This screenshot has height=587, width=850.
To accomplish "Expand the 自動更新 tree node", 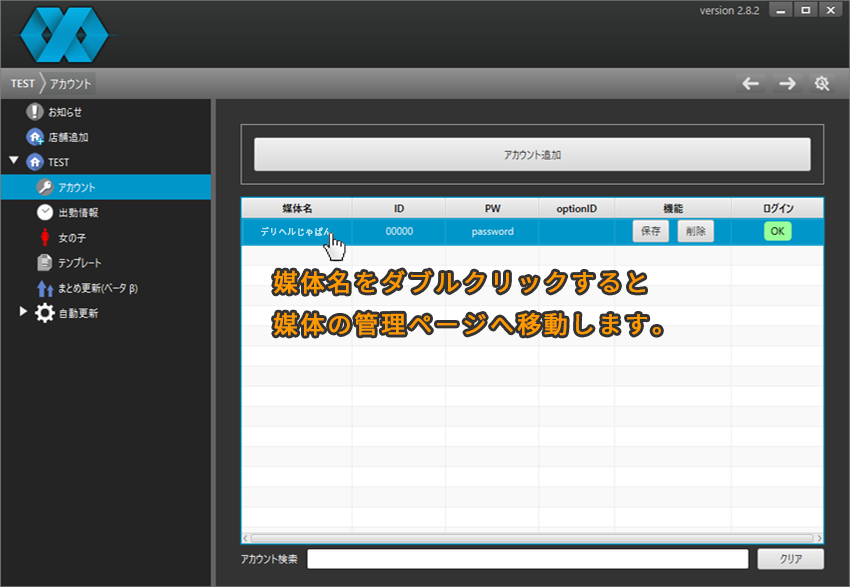I will pyautogui.click(x=23, y=311).
